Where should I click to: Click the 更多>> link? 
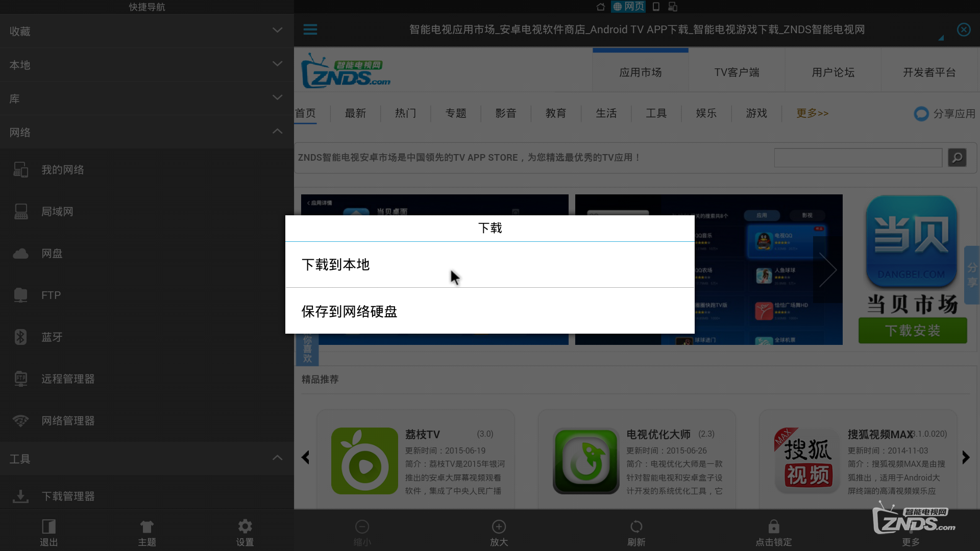coord(813,113)
